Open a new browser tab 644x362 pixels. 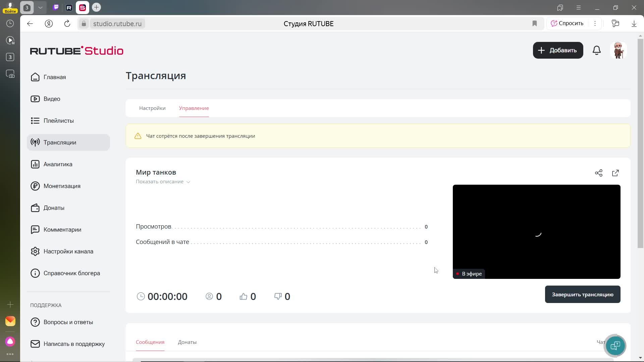coord(96,7)
